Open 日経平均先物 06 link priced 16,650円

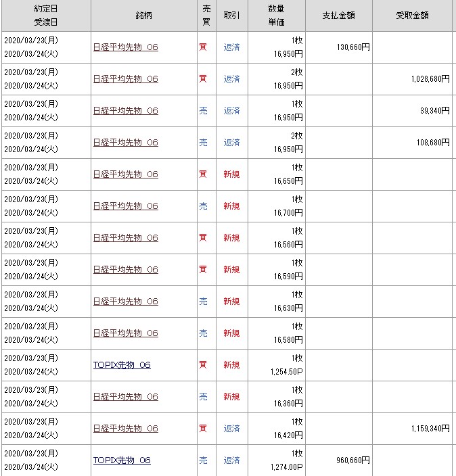125,174
